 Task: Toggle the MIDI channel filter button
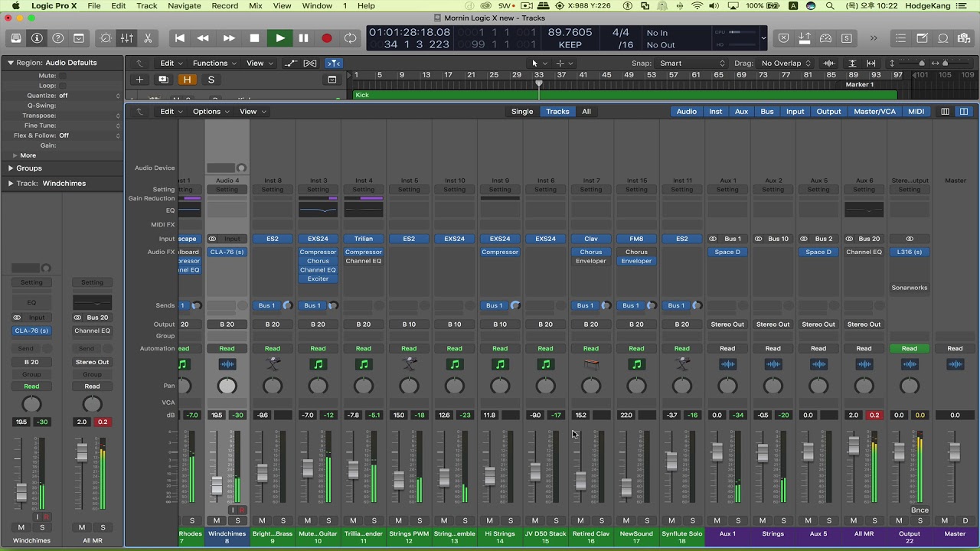click(916, 112)
